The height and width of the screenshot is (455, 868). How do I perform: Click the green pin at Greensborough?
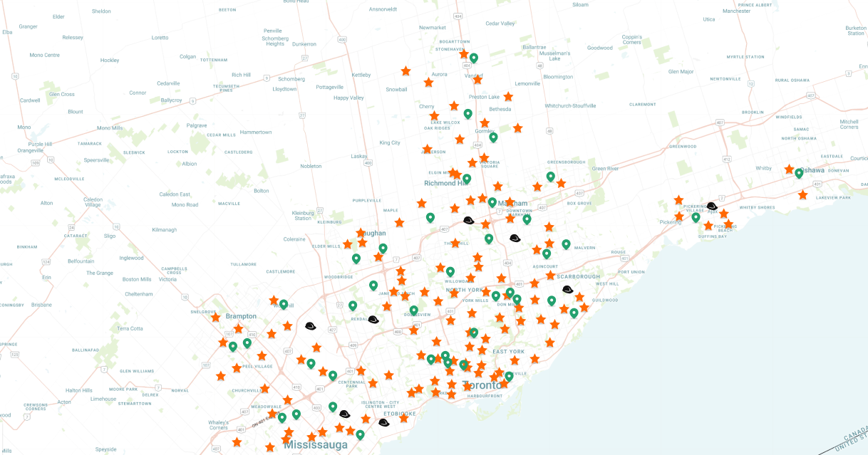click(x=550, y=176)
